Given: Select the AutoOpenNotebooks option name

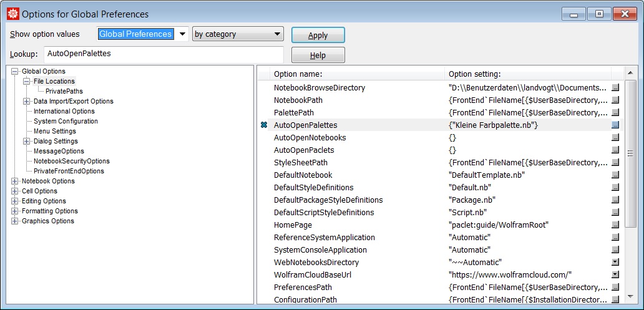Looking at the screenshot, I should pyautogui.click(x=310, y=138).
